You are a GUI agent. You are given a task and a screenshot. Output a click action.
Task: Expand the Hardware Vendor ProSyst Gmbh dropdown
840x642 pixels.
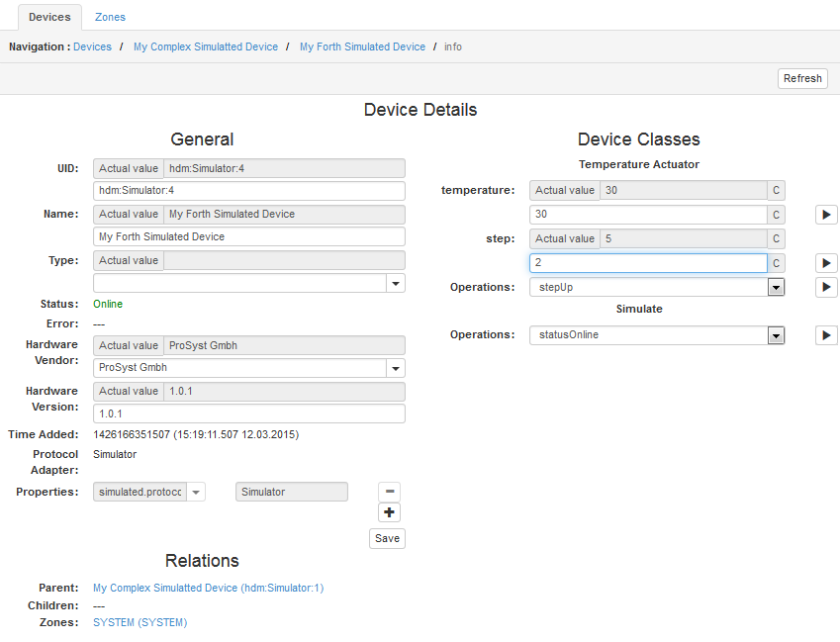click(x=395, y=368)
